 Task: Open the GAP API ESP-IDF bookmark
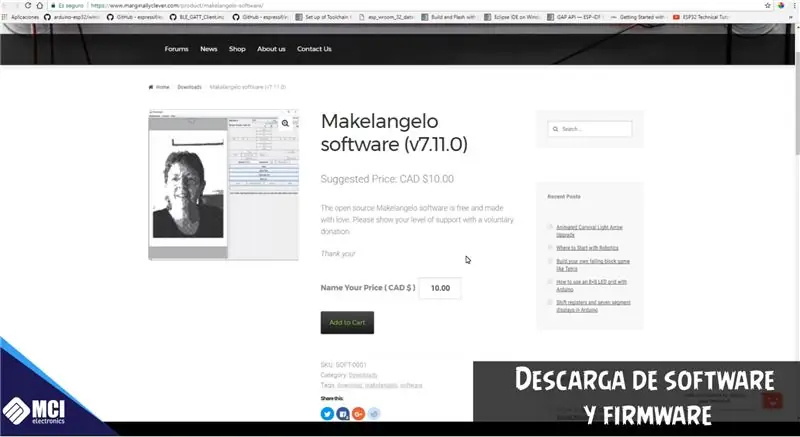pyautogui.click(x=574, y=17)
